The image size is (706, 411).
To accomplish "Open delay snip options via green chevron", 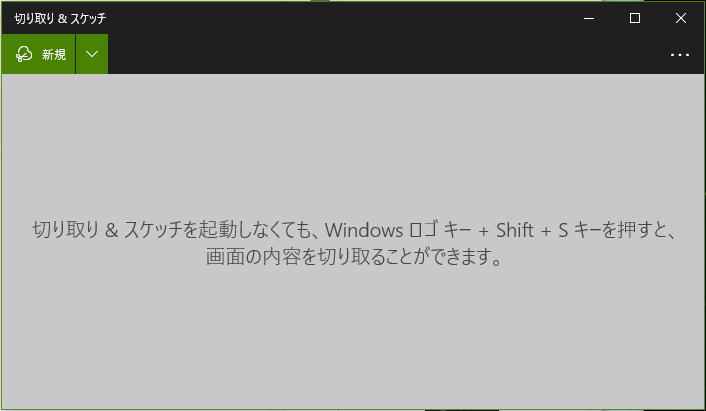I will coord(92,54).
